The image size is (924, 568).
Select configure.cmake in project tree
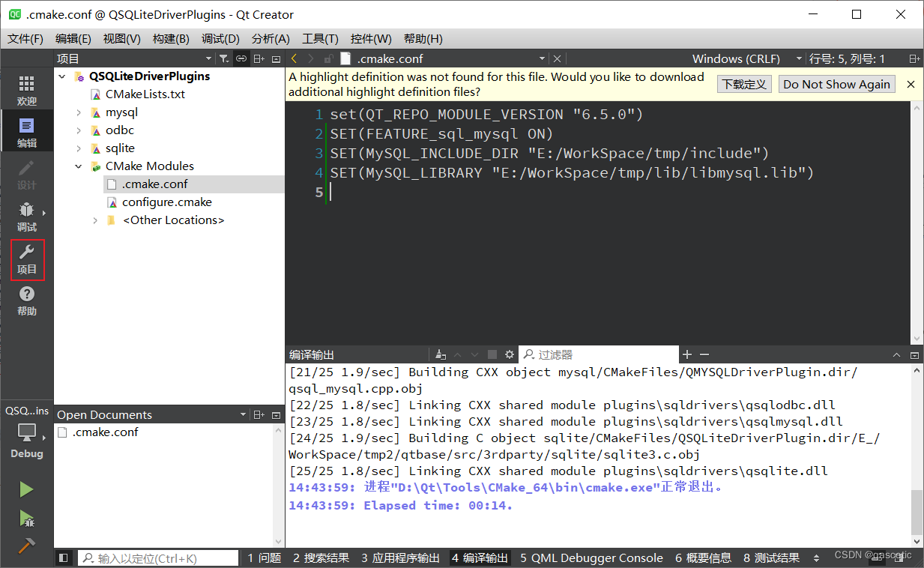166,202
